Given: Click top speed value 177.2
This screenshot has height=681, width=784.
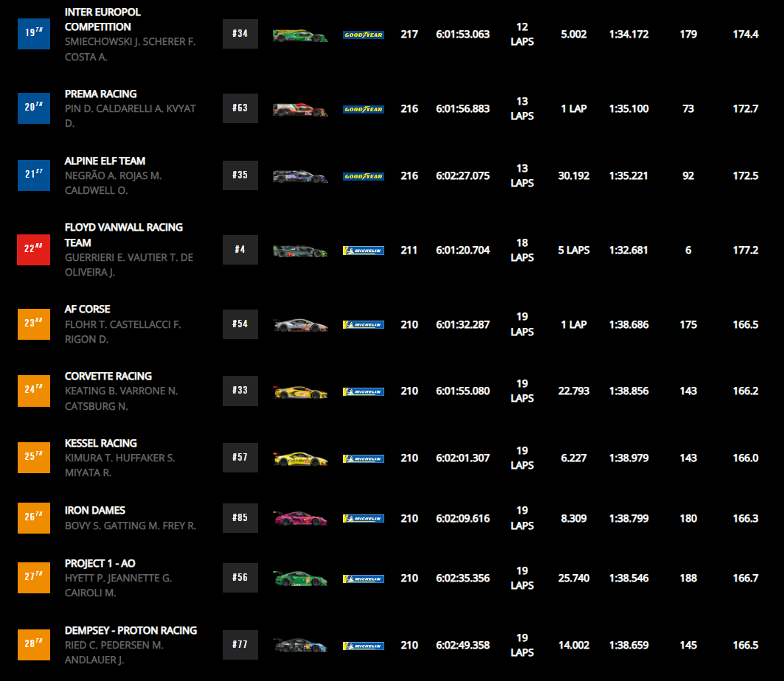Looking at the screenshot, I should pos(746,251).
